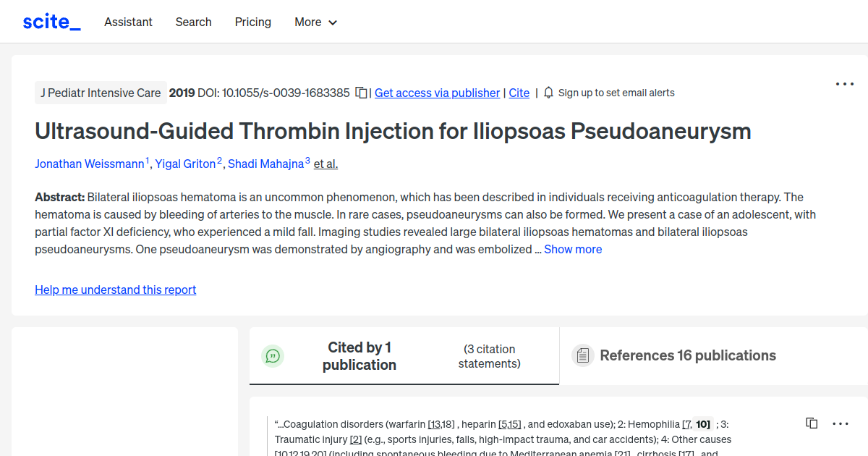This screenshot has width=868, height=456.
Task: Click the scite_ logo
Action: pyautogui.click(x=51, y=21)
